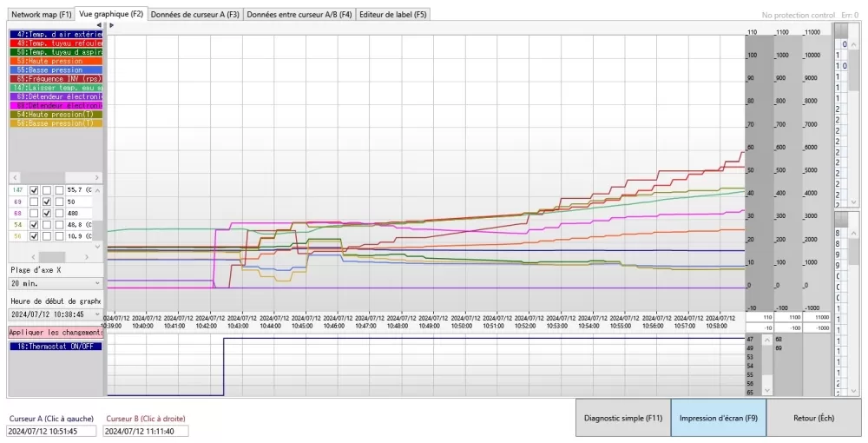Select the magenta 68:Détendeur électronique legend
This screenshot has height=443, width=868.
pos(56,105)
